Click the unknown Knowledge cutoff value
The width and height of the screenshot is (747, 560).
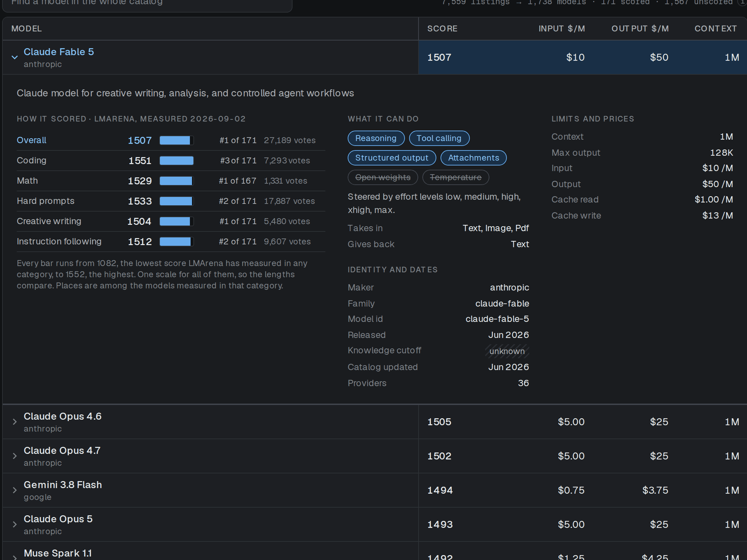(507, 351)
